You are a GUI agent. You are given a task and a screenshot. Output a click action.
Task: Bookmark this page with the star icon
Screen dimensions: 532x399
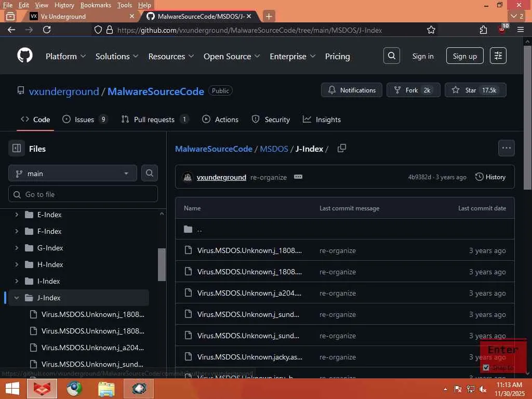(431, 30)
